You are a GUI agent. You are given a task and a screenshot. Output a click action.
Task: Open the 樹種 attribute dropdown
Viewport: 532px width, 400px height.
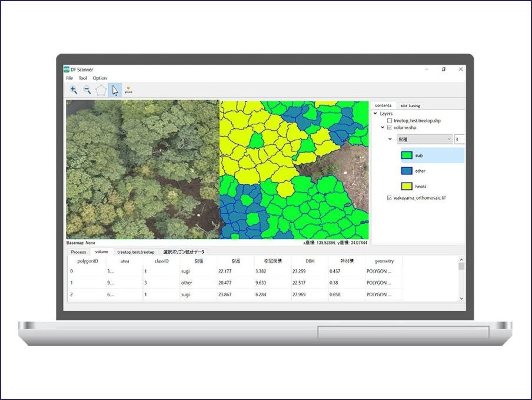[x=425, y=139]
